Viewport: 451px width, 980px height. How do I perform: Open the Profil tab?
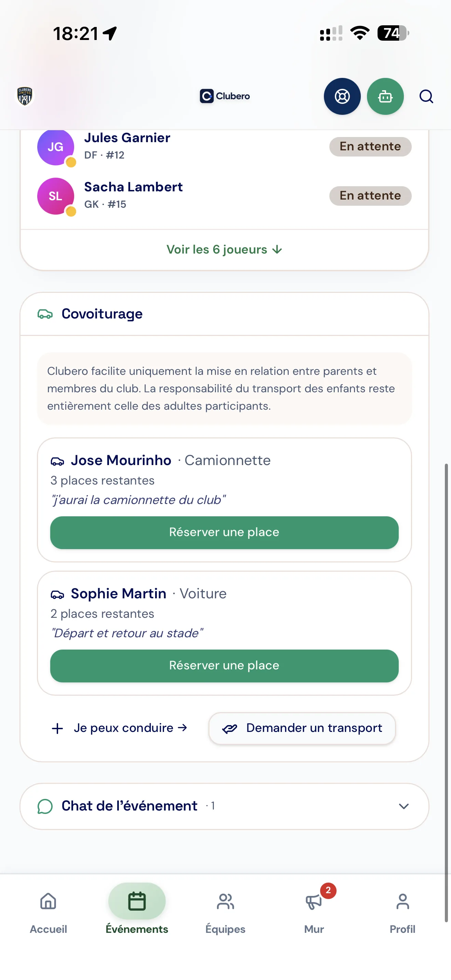[x=402, y=912]
